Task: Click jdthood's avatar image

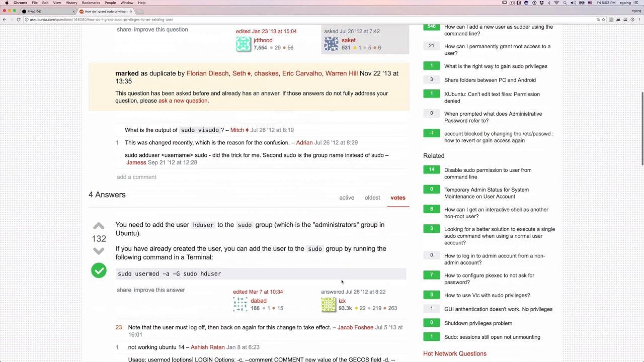Action: (244, 44)
